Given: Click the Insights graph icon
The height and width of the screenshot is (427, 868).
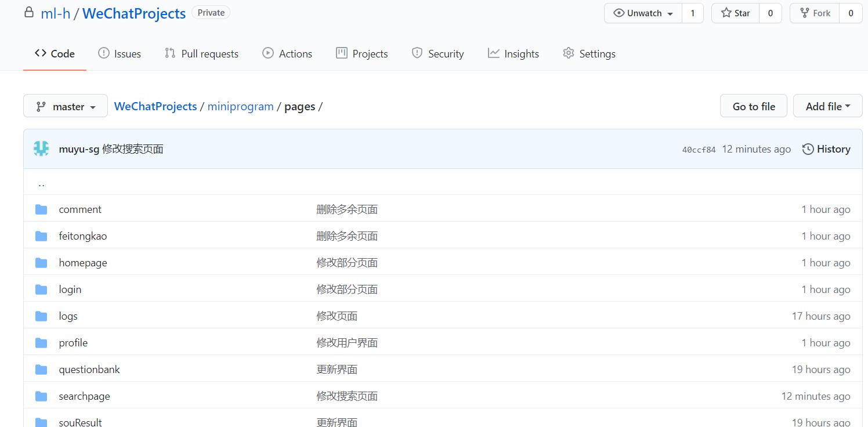Looking at the screenshot, I should tap(494, 53).
